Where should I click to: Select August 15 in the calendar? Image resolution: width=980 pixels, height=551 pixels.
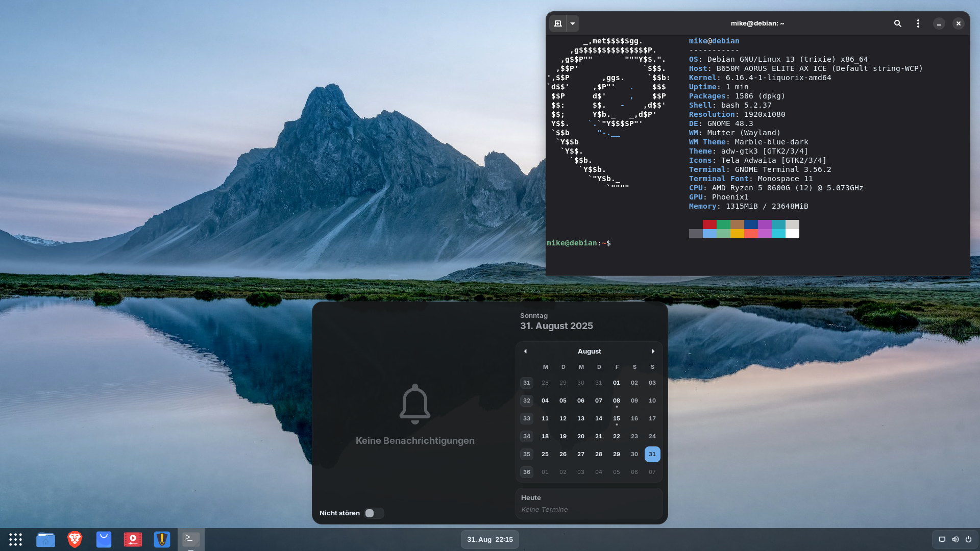(616, 418)
